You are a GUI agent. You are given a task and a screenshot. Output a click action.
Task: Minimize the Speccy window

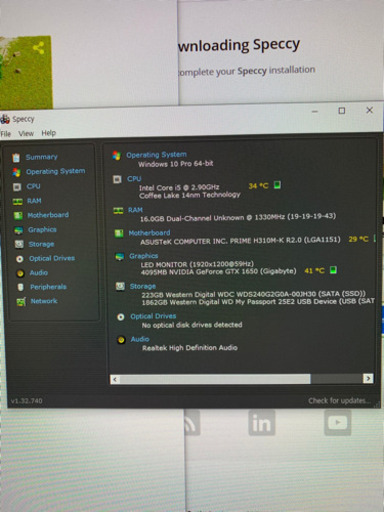tap(315, 111)
